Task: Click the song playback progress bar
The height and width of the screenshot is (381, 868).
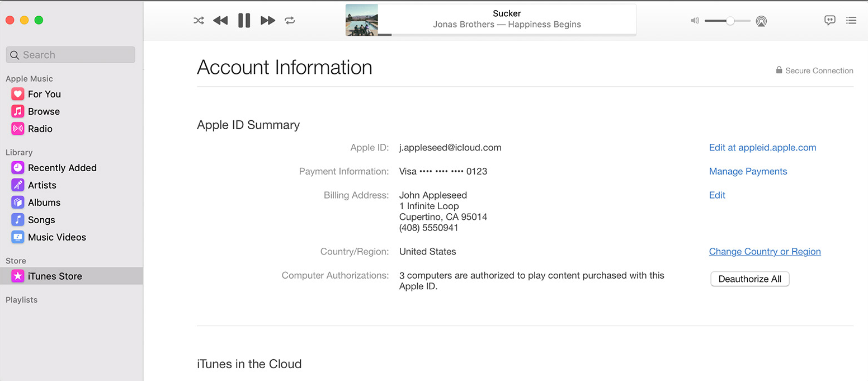Action: tap(507, 35)
